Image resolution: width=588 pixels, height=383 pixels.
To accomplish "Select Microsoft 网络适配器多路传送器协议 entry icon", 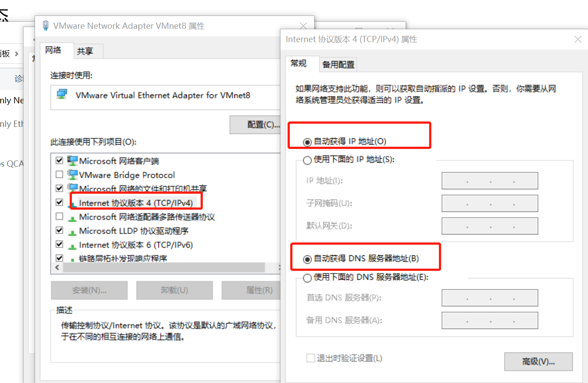I will (x=72, y=218).
